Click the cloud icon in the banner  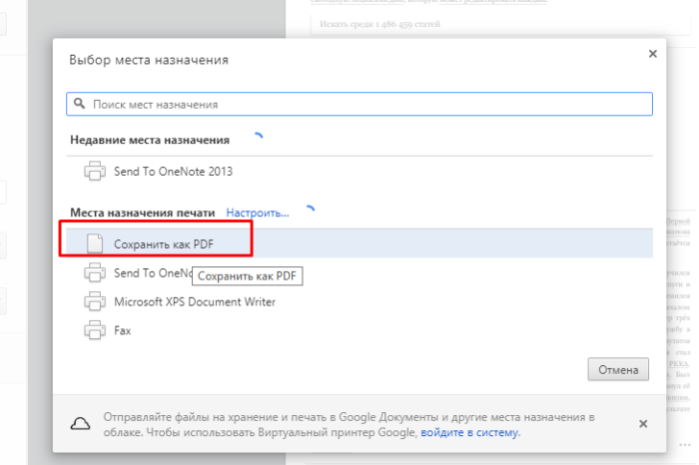click(80, 424)
